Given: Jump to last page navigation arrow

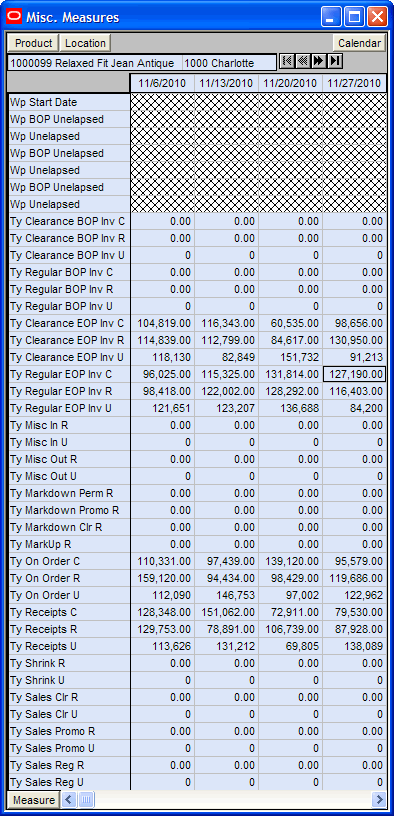Looking at the screenshot, I should click(x=335, y=61).
